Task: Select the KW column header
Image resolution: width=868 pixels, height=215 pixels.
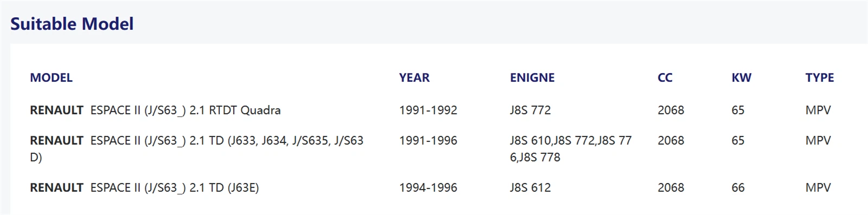Action: click(741, 77)
